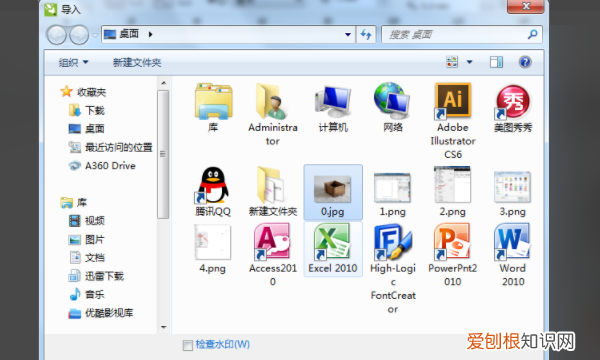Viewport: 600px width, 360px height.
Task: Click 新建文件夹 toolbar button
Action: point(137,62)
